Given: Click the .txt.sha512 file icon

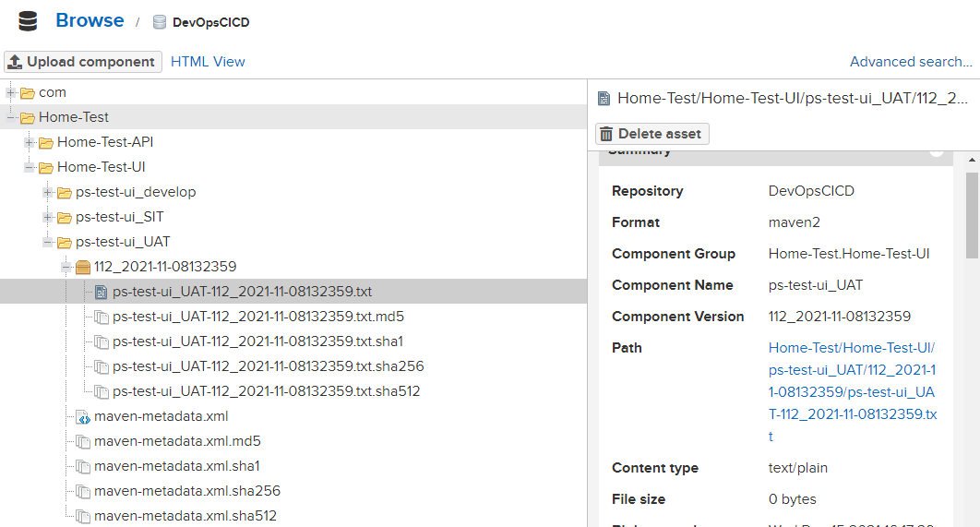Looking at the screenshot, I should [x=102, y=392].
